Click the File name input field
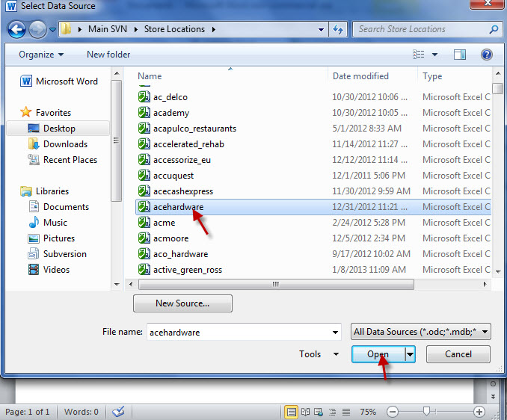This screenshot has height=420, width=507. pyautogui.click(x=244, y=332)
